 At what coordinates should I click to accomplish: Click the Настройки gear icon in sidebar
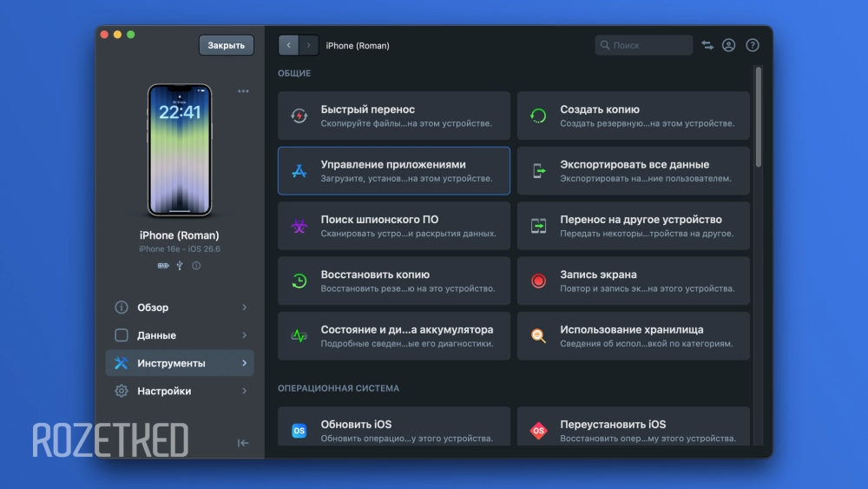click(122, 391)
